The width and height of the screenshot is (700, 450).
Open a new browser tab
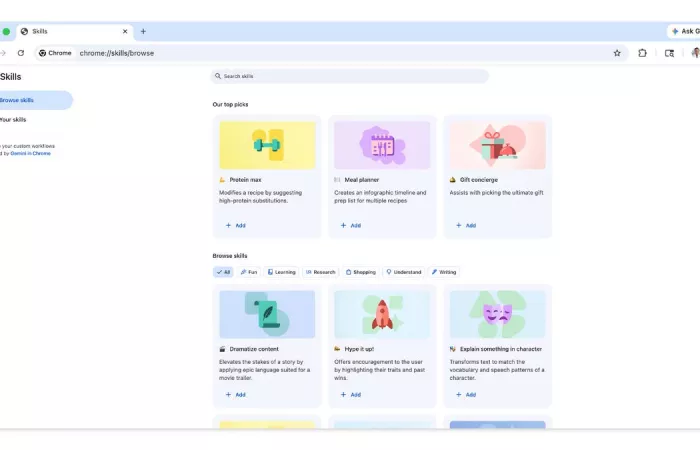pyautogui.click(x=143, y=31)
